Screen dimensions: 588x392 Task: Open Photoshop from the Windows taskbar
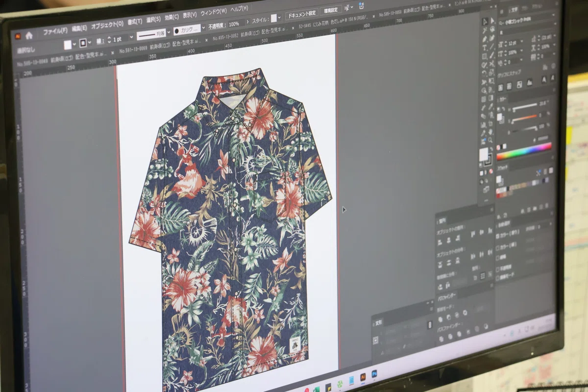click(374, 374)
